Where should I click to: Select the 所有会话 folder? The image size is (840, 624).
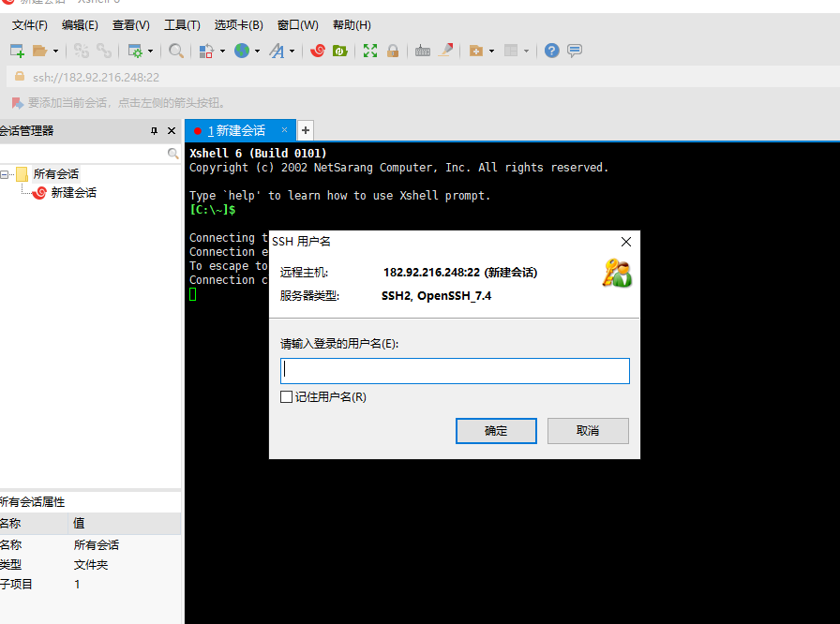55,174
